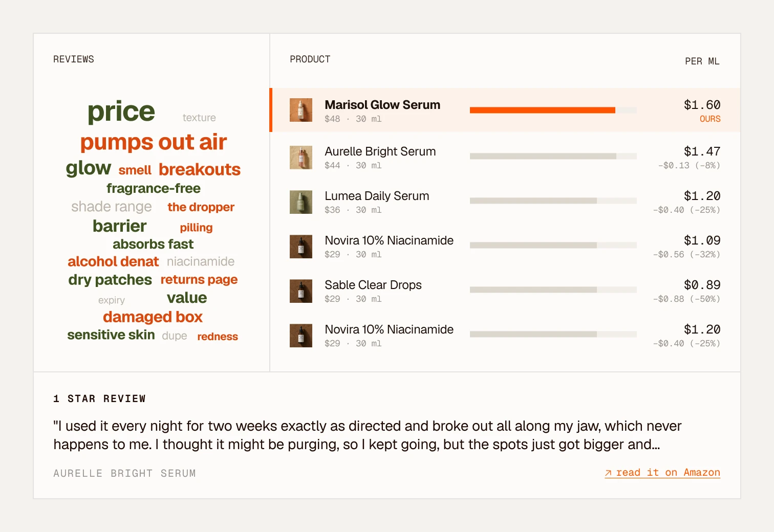Select the 'price' word in review cloud
Screen dimensions: 774x532
pyautogui.click(x=121, y=112)
